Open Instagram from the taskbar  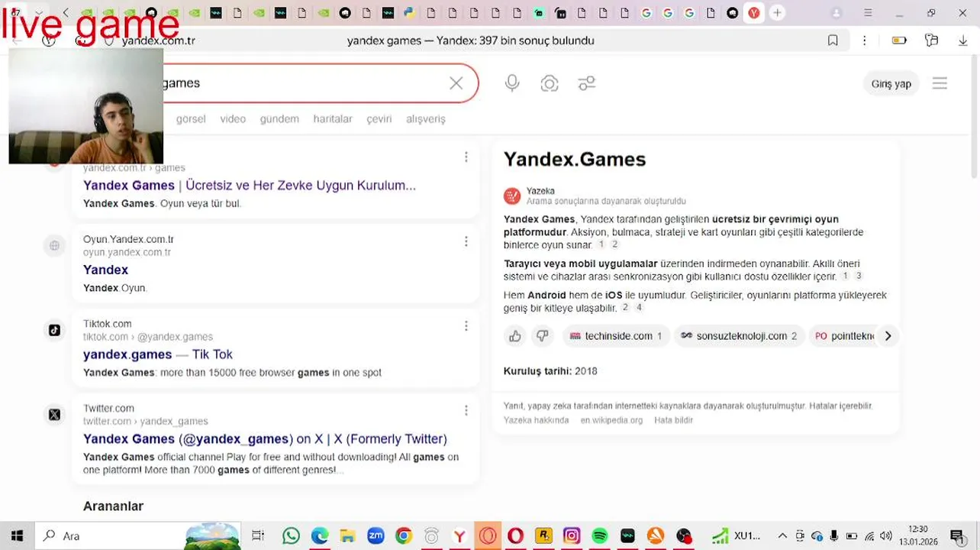click(572, 535)
